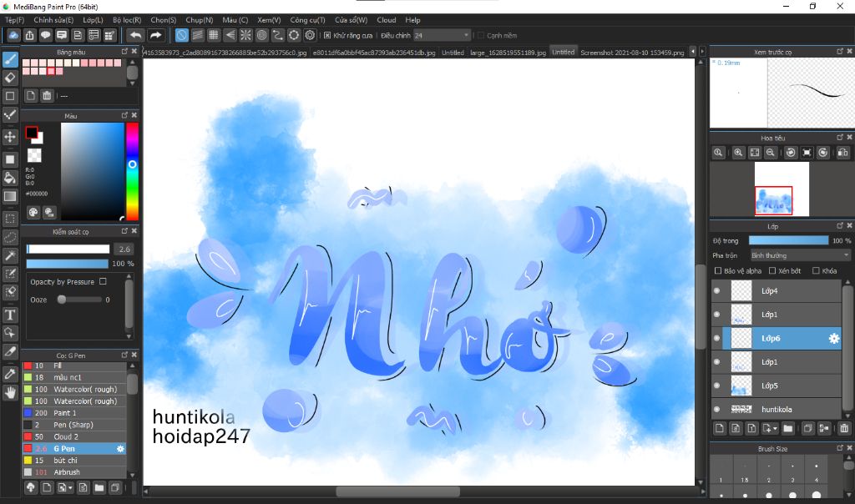Delete the selected layer with trash icon
This screenshot has height=504, width=855.
coord(844,428)
